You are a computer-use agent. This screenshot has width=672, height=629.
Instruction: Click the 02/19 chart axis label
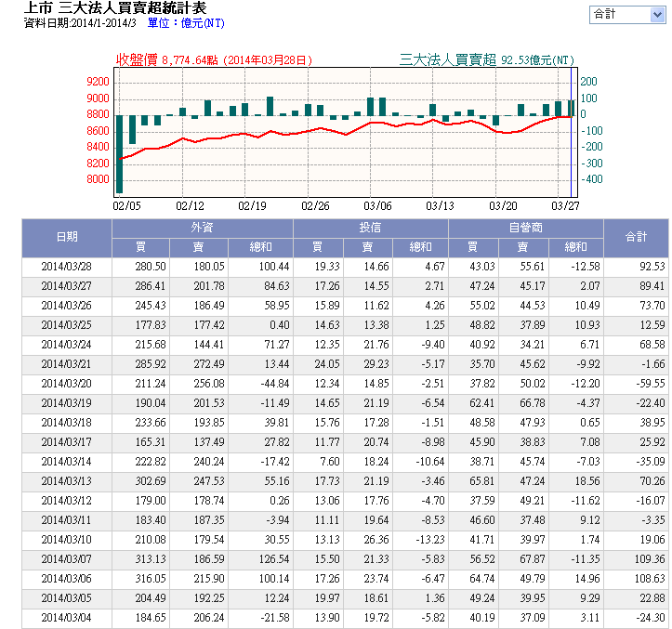click(x=252, y=206)
